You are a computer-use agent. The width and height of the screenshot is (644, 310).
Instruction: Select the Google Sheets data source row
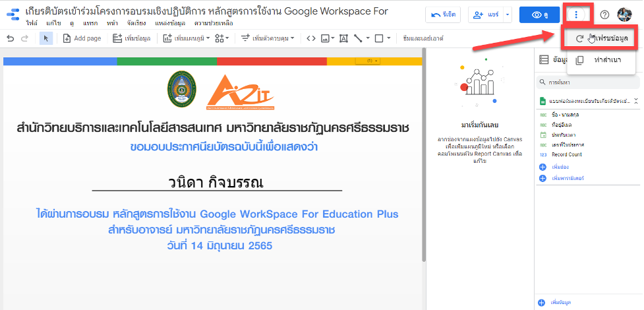pyautogui.click(x=585, y=101)
